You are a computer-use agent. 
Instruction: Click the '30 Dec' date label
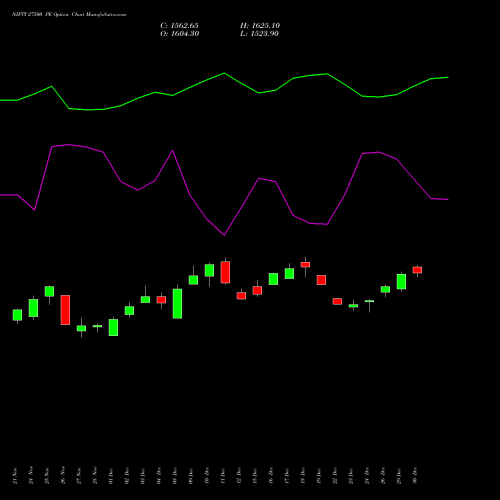(415, 476)
